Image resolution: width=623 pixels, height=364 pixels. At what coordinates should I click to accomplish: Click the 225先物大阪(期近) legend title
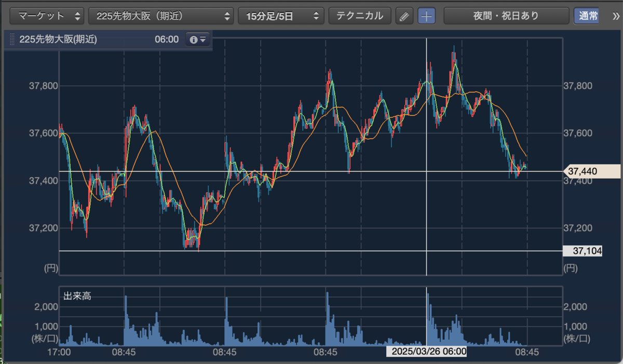tap(58, 39)
